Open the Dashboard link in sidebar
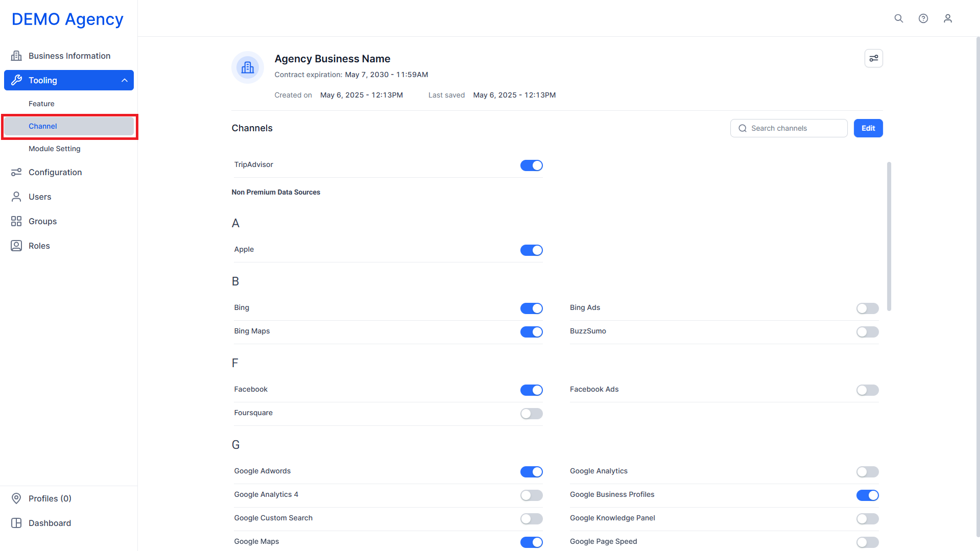 coord(69,523)
